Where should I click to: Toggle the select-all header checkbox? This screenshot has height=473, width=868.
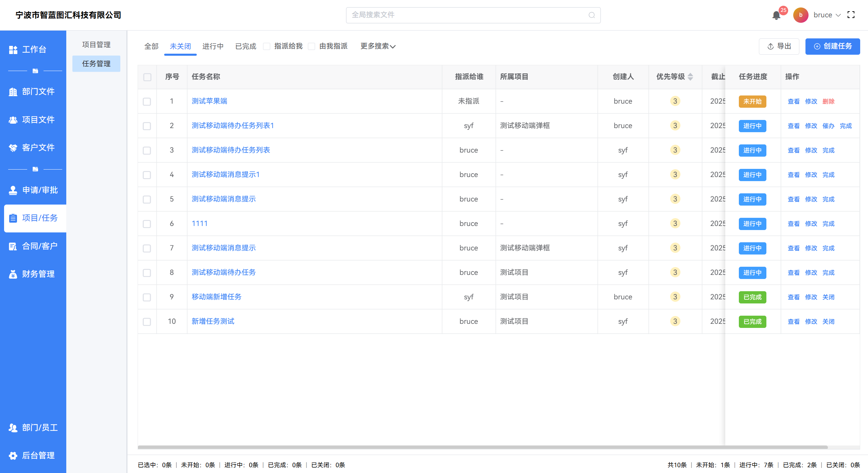pos(147,77)
